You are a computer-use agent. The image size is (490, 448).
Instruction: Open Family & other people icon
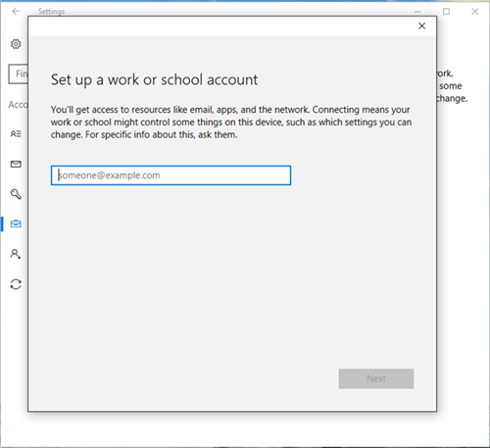click(x=16, y=254)
